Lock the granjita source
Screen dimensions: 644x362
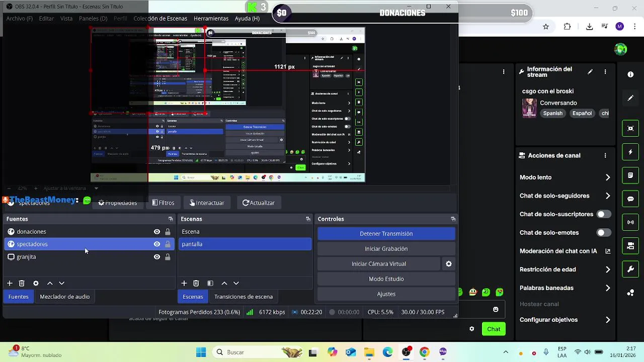tap(168, 257)
